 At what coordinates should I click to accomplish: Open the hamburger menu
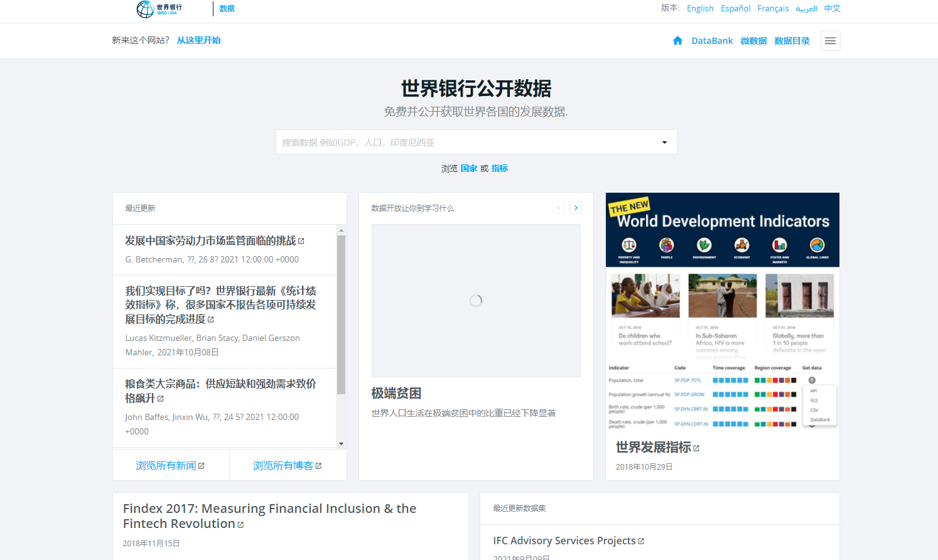pyautogui.click(x=830, y=41)
